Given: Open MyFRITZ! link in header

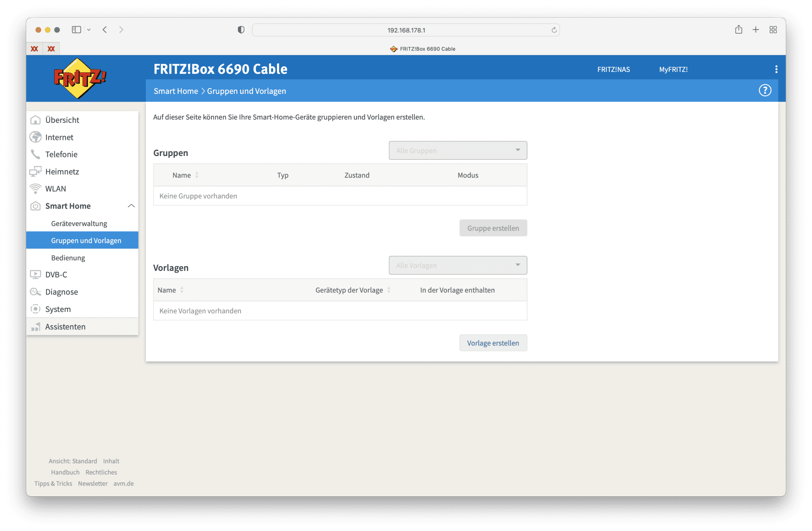Looking at the screenshot, I should click(x=673, y=69).
